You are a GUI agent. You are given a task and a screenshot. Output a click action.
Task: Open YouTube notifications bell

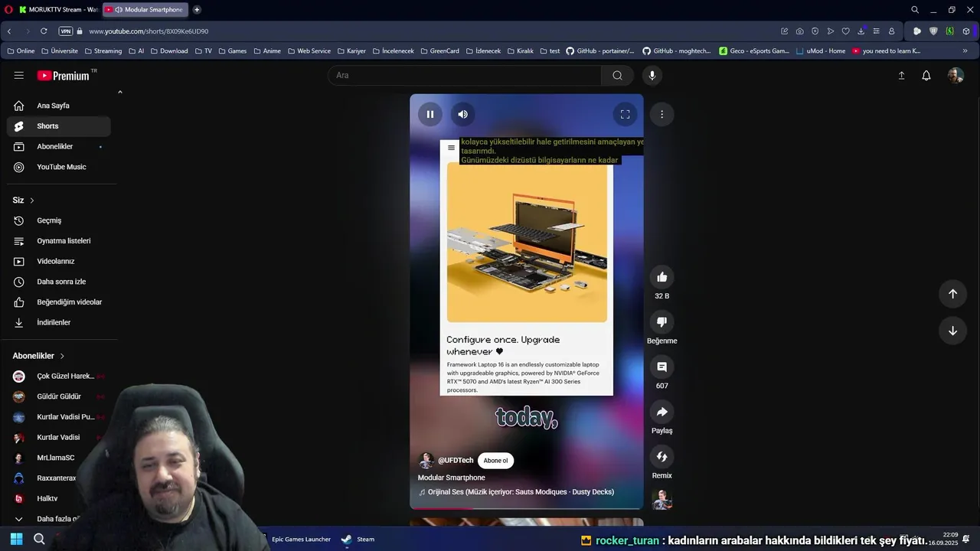pos(926,76)
